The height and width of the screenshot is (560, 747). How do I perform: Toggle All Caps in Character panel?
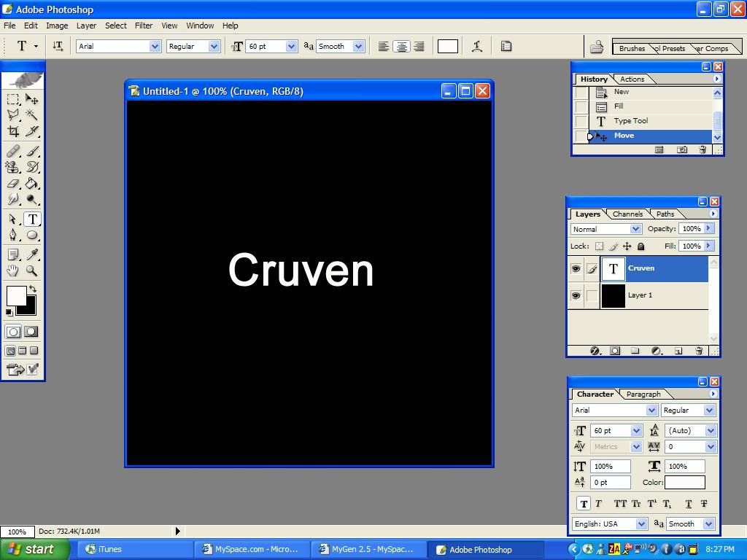(x=620, y=504)
